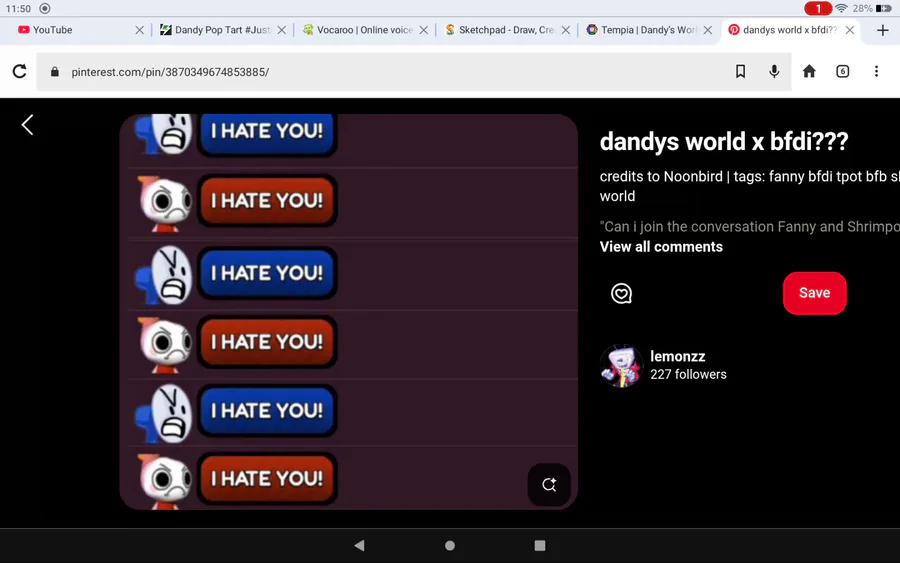Screen dimensions: 900x563
Task: Open lemonzz user name link
Action: pyautogui.click(x=677, y=356)
